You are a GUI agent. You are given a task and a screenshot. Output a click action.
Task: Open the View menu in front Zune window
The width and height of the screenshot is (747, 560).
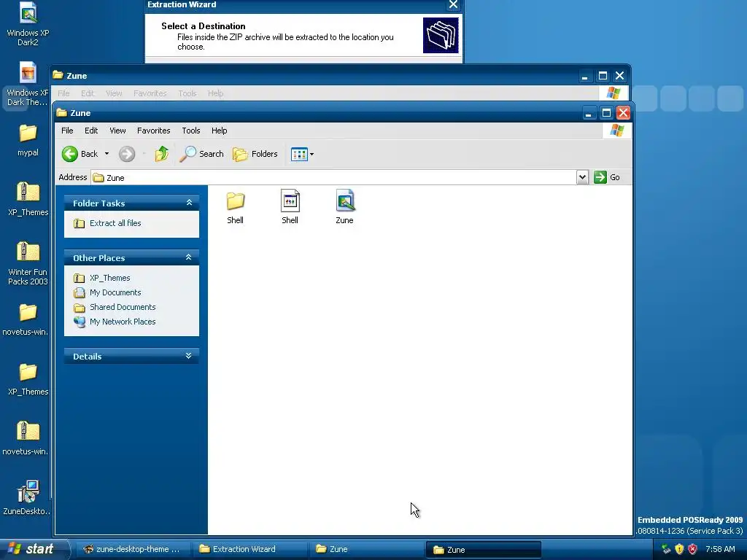(117, 131)
